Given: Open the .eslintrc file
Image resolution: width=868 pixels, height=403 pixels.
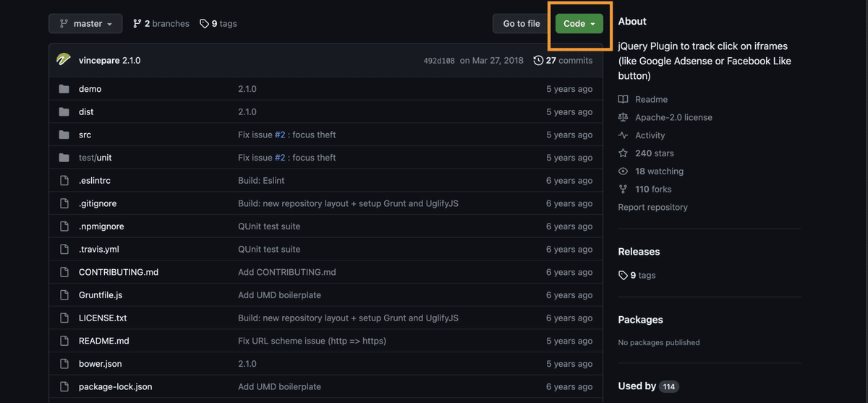Looking at the screenshot, I should click(x=95, y=181).
